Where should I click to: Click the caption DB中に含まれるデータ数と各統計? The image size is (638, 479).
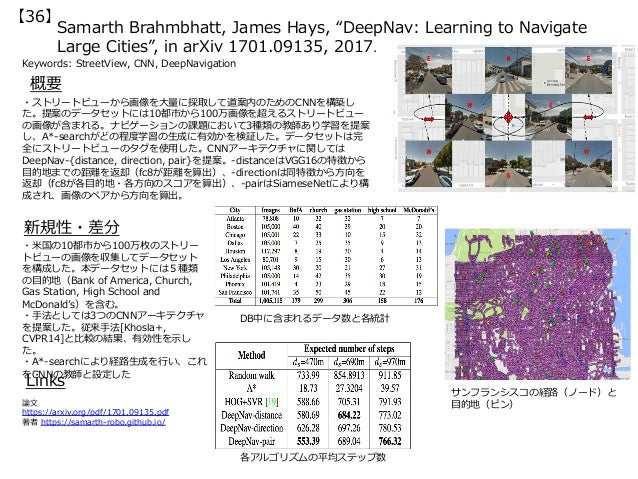[314, 318]
